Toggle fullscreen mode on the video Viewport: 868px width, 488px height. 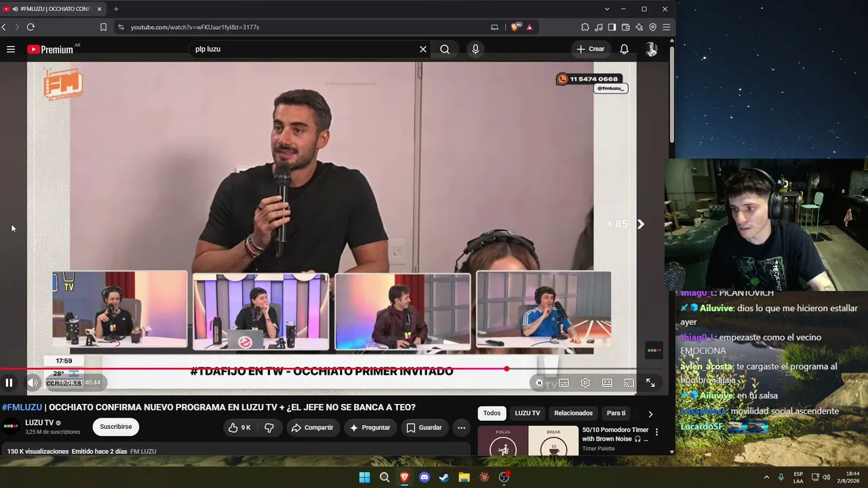[650, 383]
